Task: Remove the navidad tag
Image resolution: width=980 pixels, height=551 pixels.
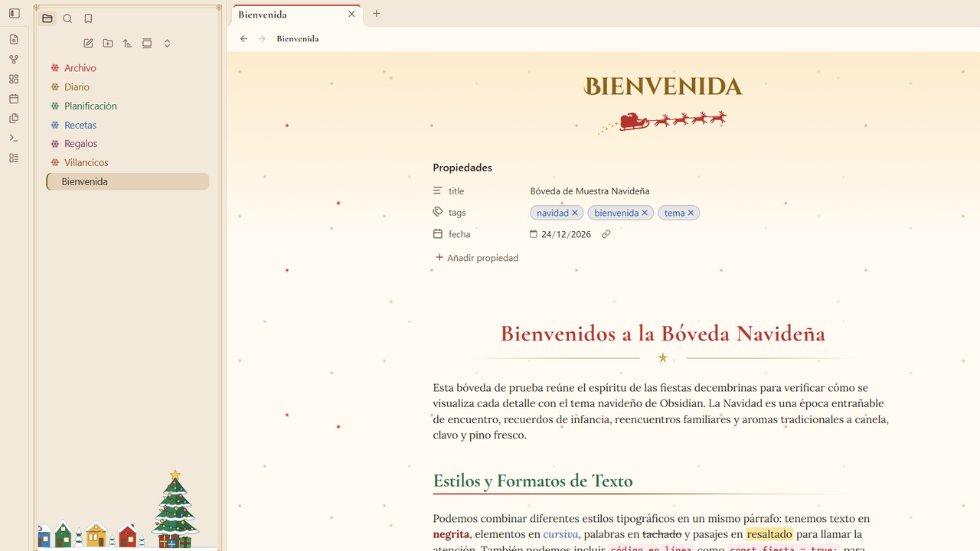Action: (575, 213)
